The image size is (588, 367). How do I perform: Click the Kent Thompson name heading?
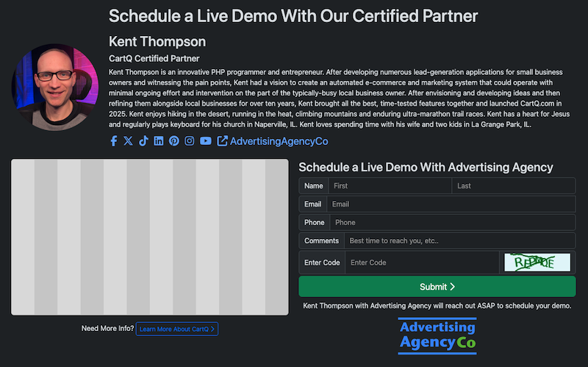point(157,42)
